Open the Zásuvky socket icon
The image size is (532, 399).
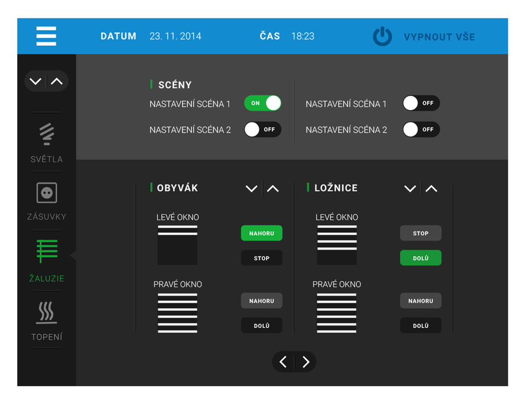[x=47, y=193]
